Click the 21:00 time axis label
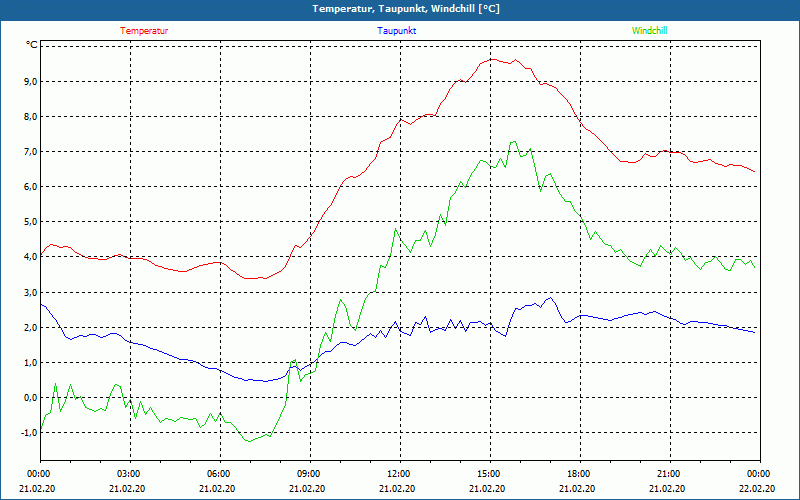This screenshot has width=800, height=500. (x=670, y=474)
